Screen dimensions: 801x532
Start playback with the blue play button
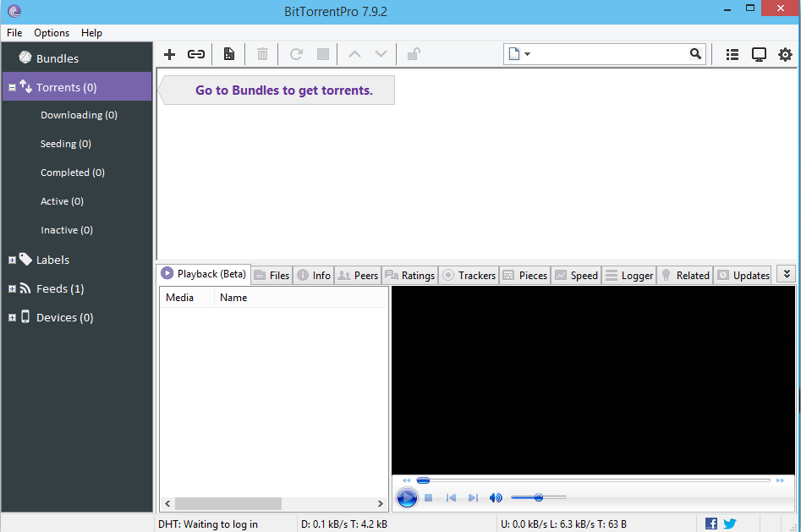point(407,497)
